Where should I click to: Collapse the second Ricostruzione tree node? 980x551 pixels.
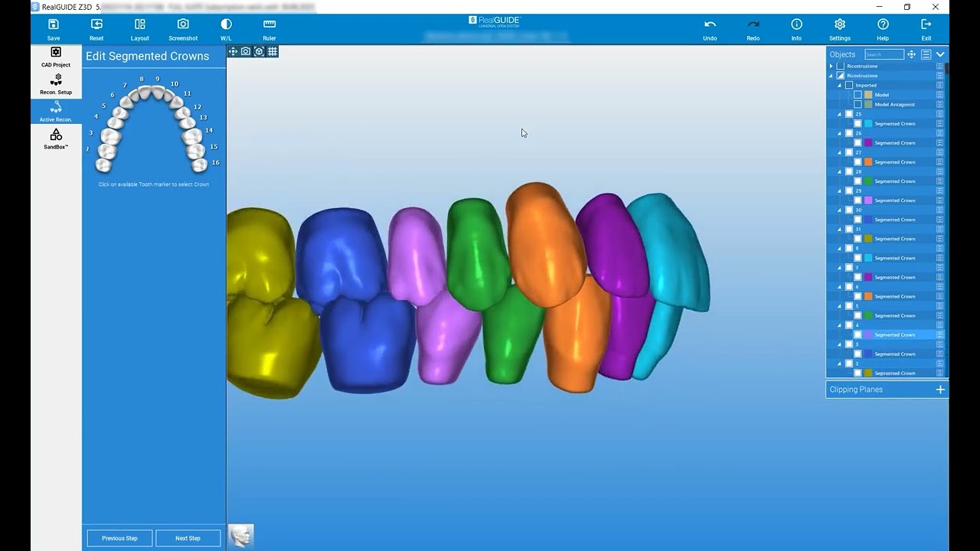[x=831, y=76]
